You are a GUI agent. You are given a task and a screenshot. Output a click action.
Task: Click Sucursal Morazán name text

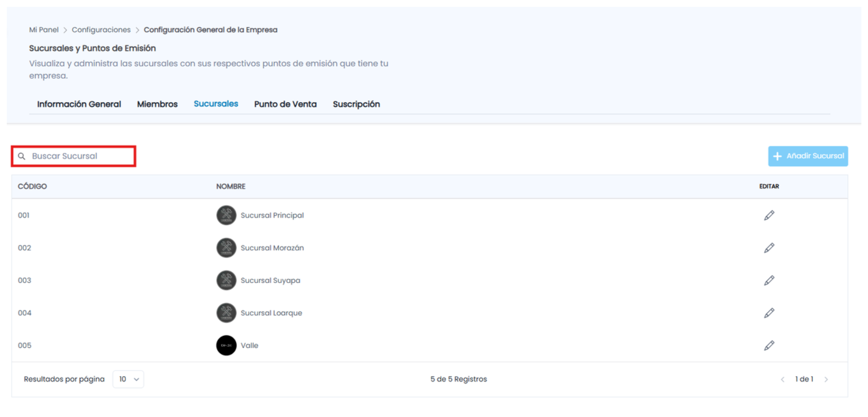tap(272, 248)
